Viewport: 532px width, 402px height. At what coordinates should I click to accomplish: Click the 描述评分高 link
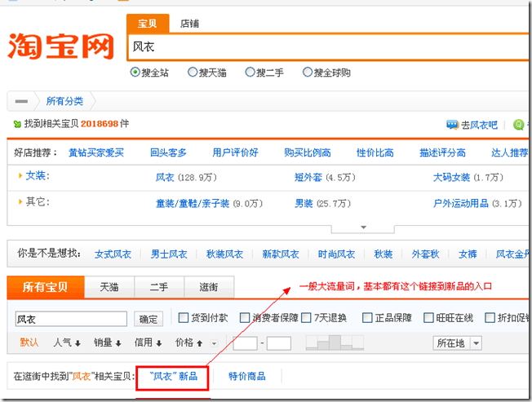tap(442, 152)
